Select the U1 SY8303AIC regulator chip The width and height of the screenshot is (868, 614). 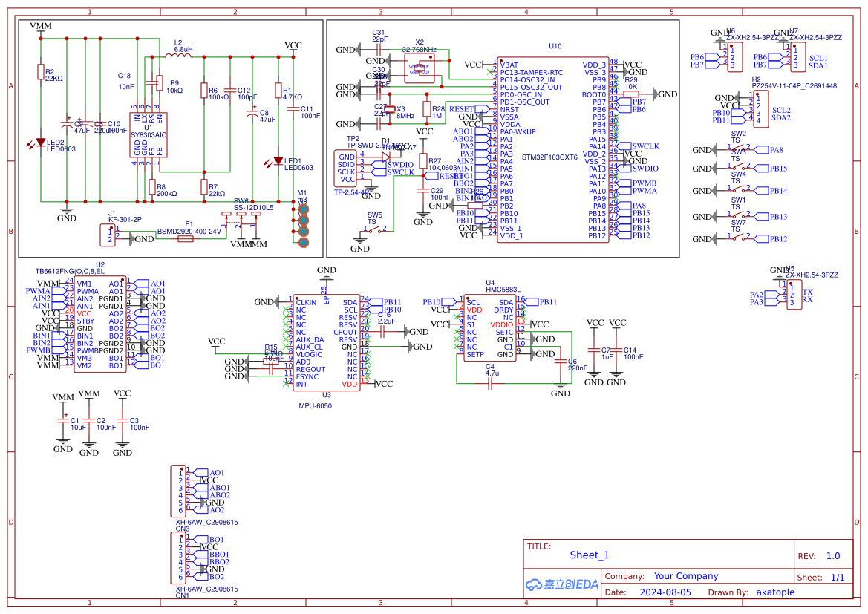(149, 135)
